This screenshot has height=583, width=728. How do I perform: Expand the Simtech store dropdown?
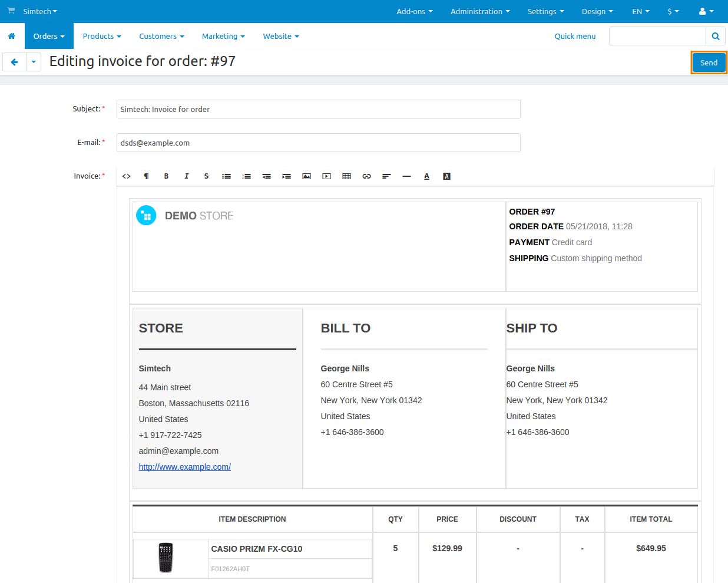(40, 11)
